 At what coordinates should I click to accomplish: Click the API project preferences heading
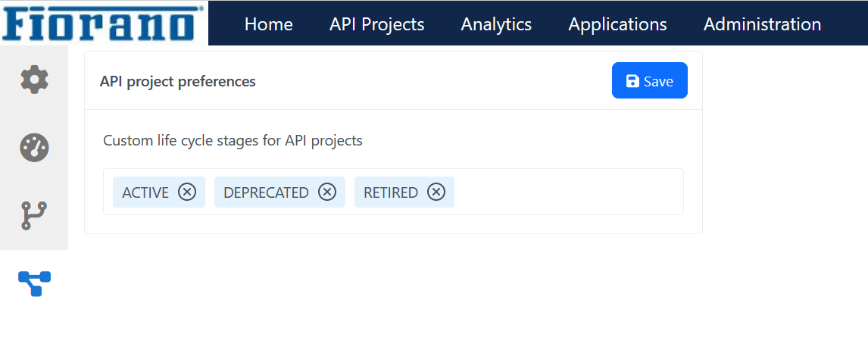pyautogui.click(x=178, y=81)
